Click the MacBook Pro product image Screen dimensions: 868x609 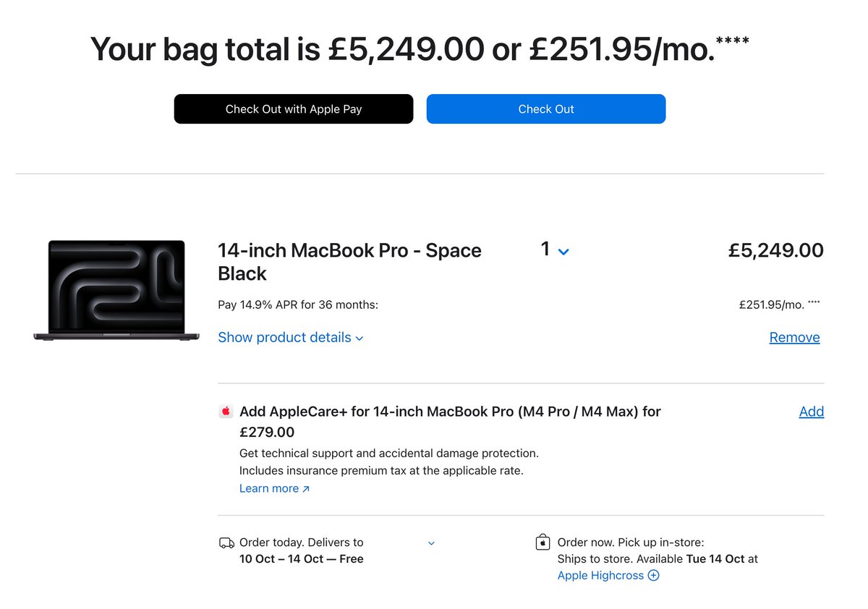(116, 290)
